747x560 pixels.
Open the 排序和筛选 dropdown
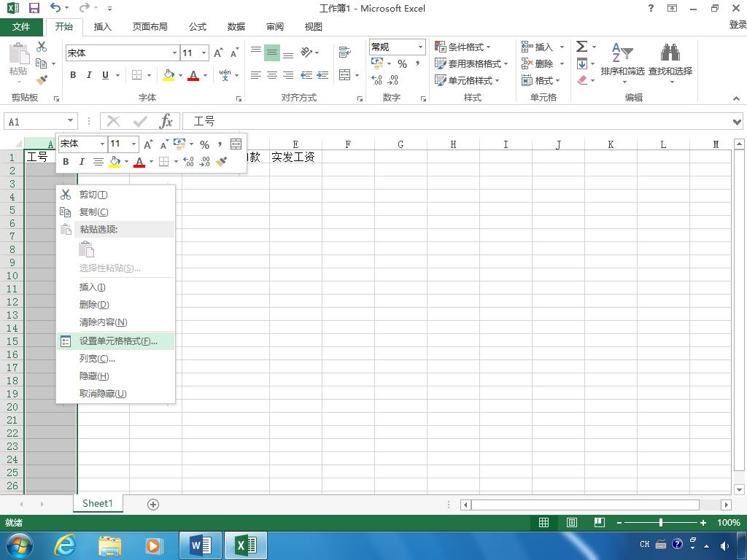pyautogui.click(x=623, y=64)
